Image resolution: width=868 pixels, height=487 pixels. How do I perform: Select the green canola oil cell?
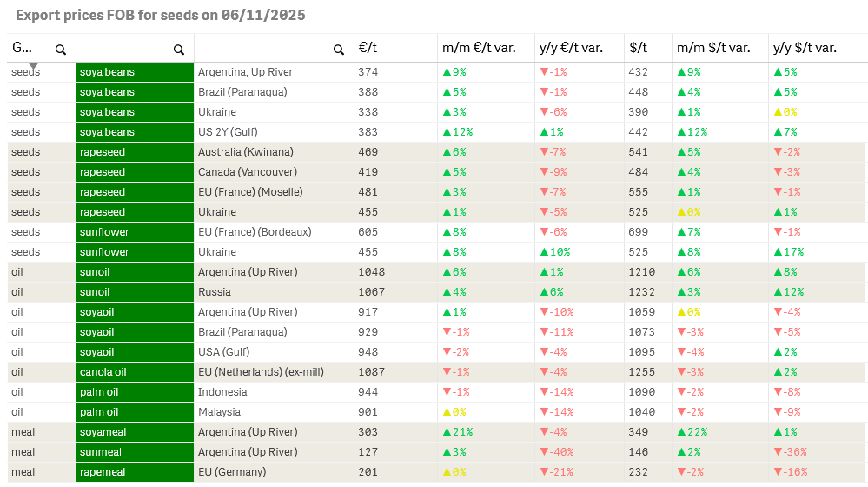tap(135, 372)
